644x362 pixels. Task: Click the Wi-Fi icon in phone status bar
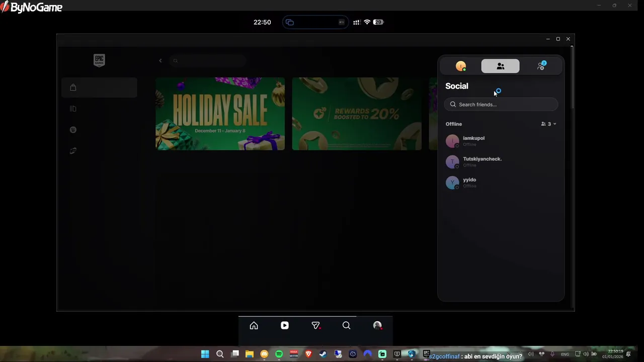tap(367, 22)
